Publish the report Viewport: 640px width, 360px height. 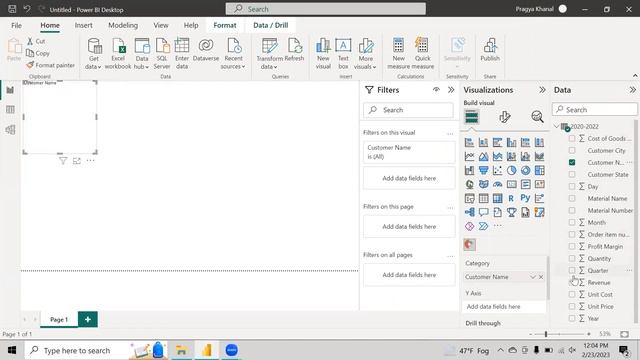[x=490, y=50]
